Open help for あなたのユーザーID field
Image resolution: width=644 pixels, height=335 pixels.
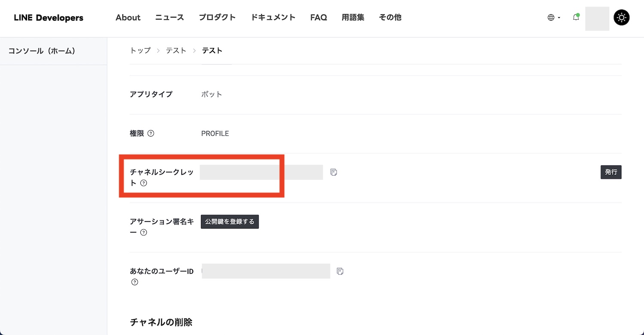(x=135, y=282)
